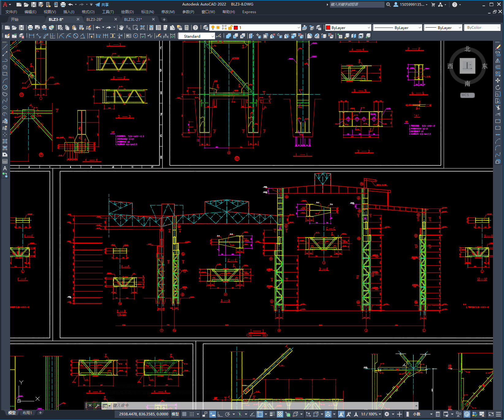This screenshot has width=504, height=420.
Task: Click the Linear dimension tool icon
Action: (x=31, y=36)
